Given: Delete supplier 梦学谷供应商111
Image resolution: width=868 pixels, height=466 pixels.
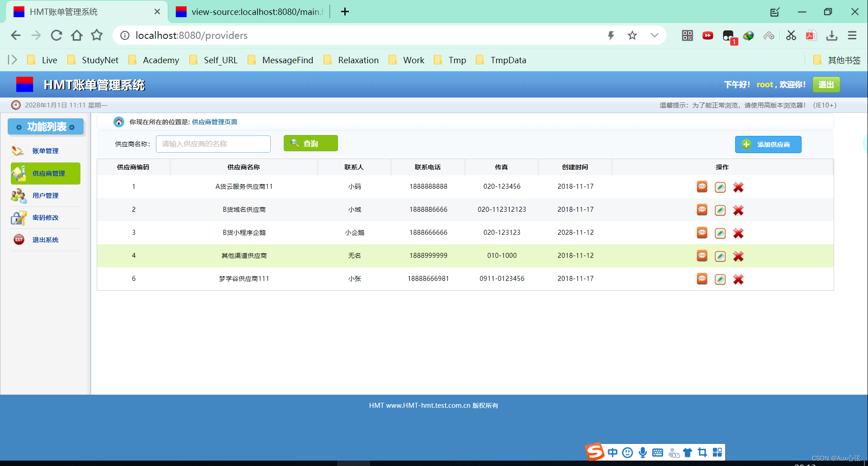Looking at the screenshot, I should click(x=738, y=279).
